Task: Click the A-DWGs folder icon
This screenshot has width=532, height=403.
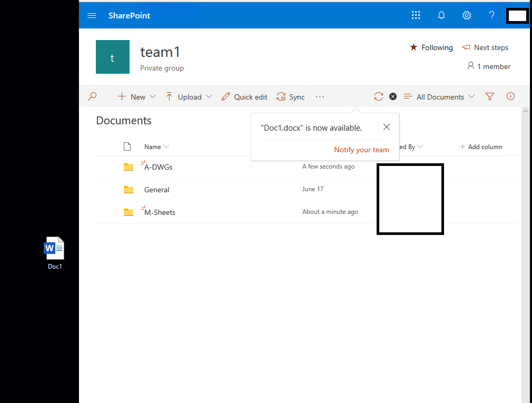Action: [x=128, y=167]
